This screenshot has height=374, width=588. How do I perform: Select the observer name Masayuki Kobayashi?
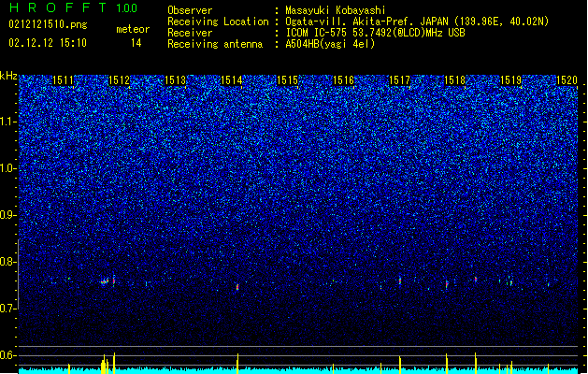pos(336,10)
